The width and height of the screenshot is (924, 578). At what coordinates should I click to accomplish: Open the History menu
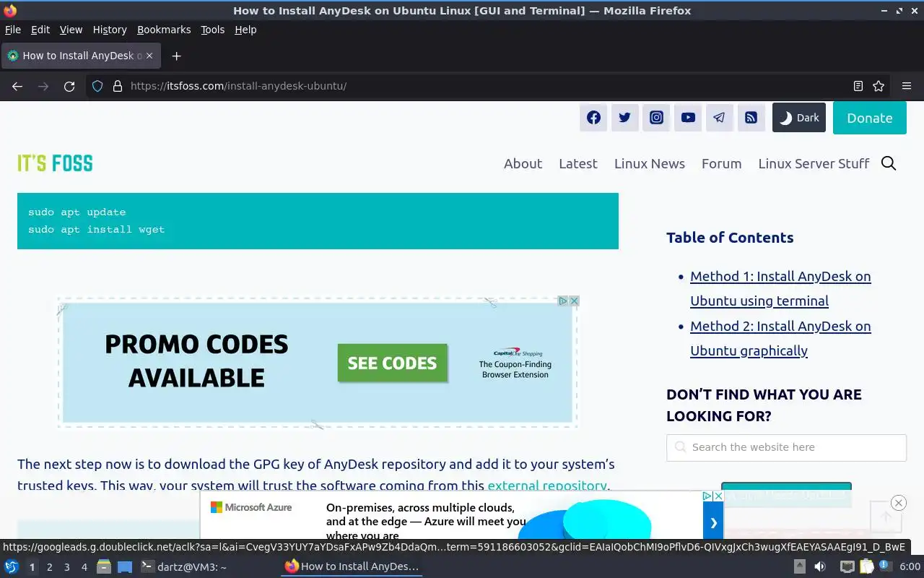pyautogui.click(x=110, y=30)
